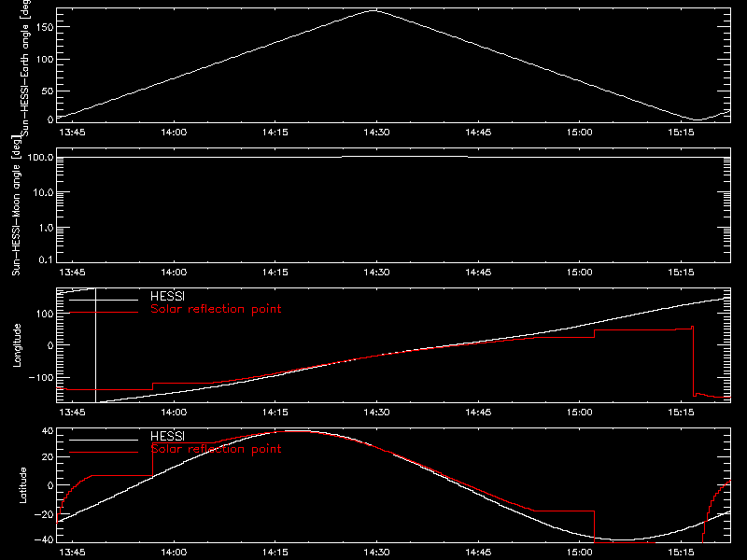This screenshot has height=560, width=747.
Task: Select HESSI legend text in Longitude plot
Action: (167, 296)
